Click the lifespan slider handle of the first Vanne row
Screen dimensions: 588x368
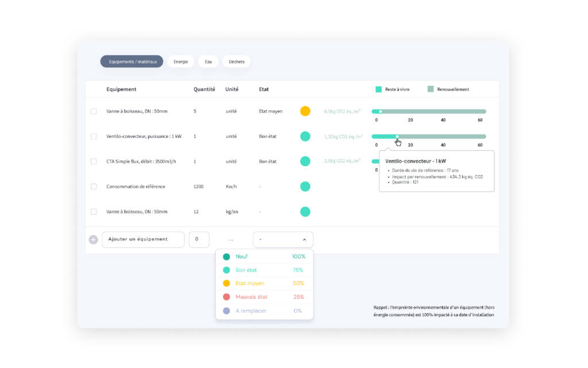click(x=381, y=112)
